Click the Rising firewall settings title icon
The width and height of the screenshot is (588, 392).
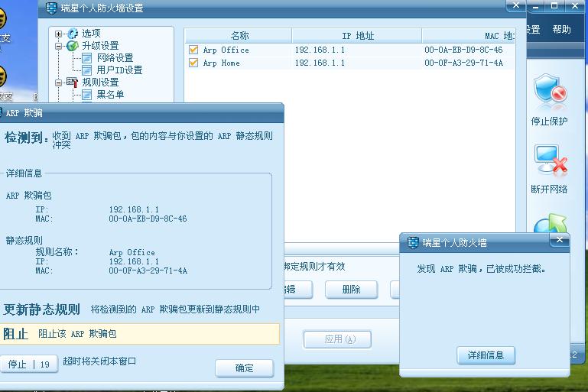coord(51,8)
